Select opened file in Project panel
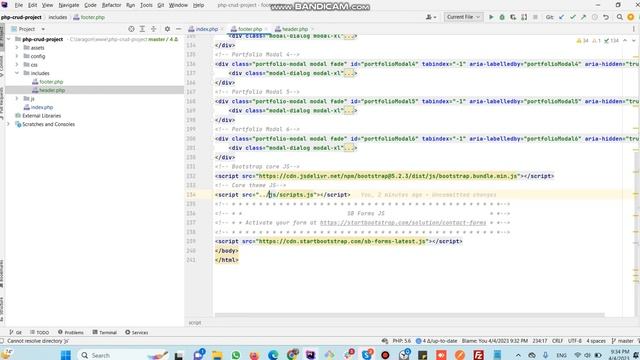 pos(131,29)
